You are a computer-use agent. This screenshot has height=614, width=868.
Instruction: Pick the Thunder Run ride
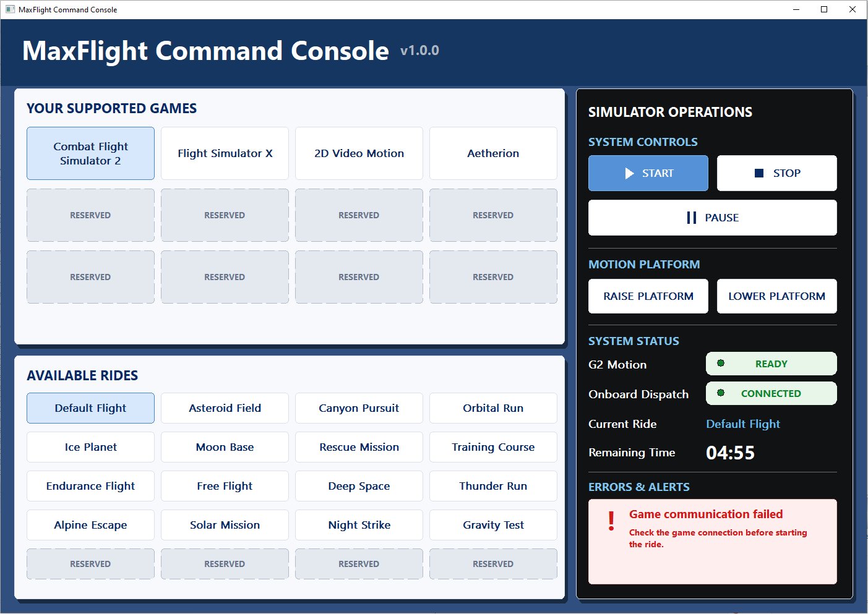pos(493,486)
